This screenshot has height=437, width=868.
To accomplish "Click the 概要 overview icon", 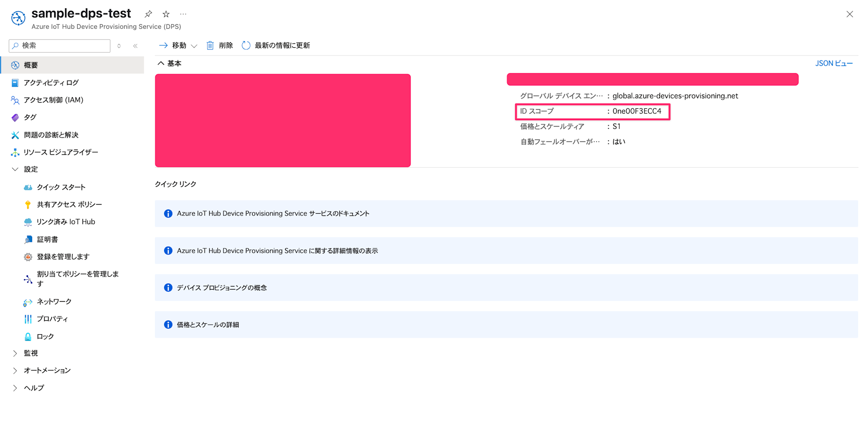I will click(x=15, y=65).
